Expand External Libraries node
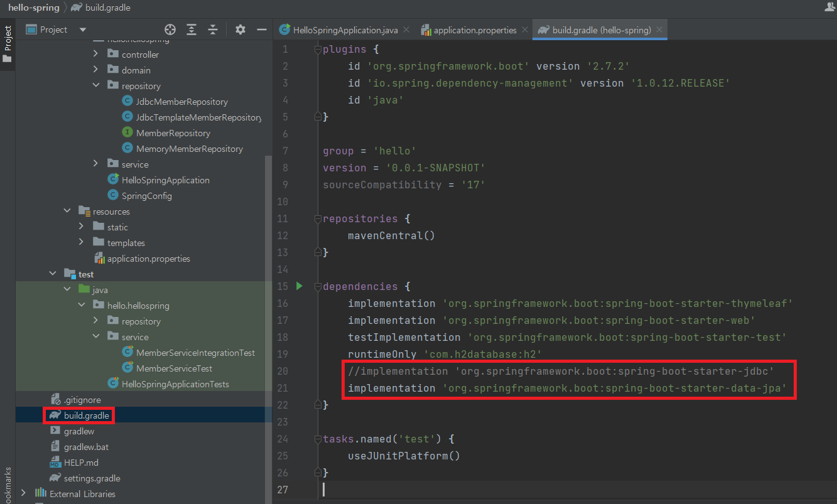The height and width of the screenshot is (504, 837). click(x=24, y=494)
